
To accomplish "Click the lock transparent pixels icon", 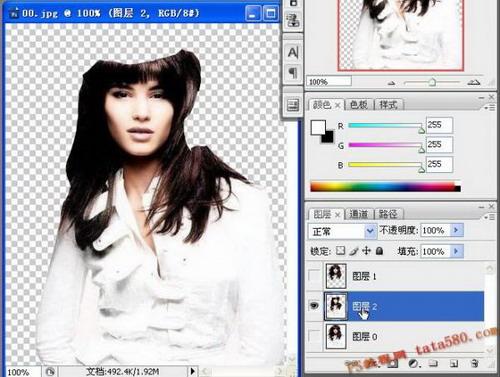I will pos(340,251).
